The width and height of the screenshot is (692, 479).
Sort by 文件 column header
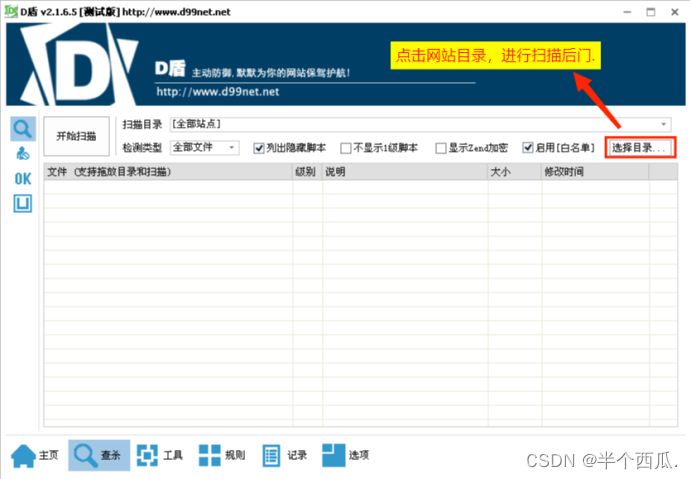pyautogui.click(x=168, y=172)
